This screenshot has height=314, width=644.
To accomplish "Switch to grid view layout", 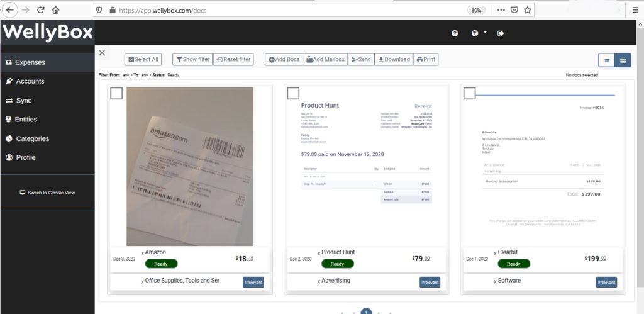I will point(623,60).
